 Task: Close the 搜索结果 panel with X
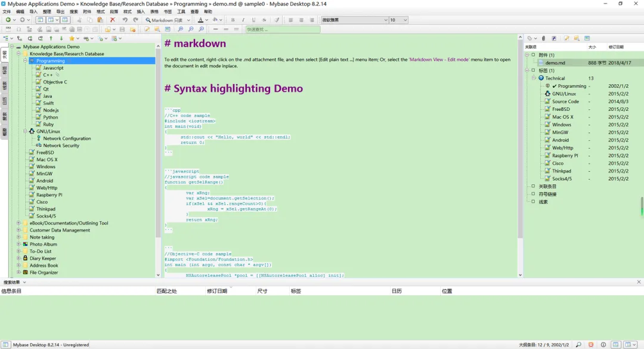tap(639, 282)
